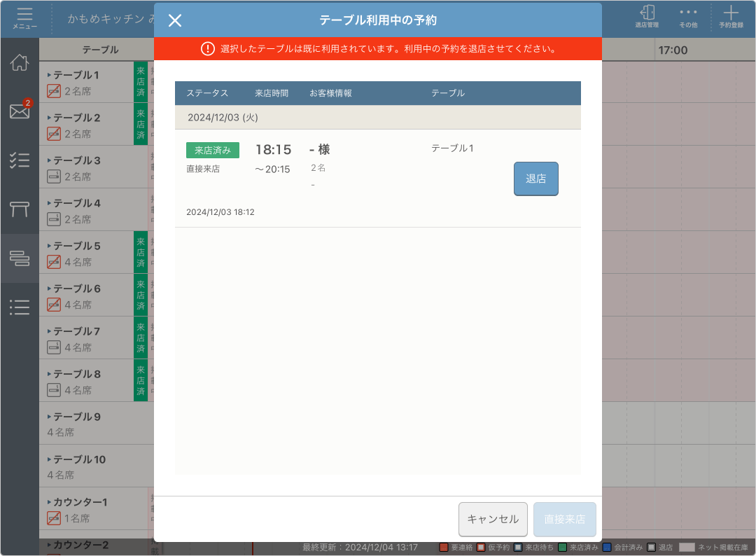This screenshot has height=556, width=756.
Task: Select the timeline bars icon in the sidebar
Action: click(20, 258)
